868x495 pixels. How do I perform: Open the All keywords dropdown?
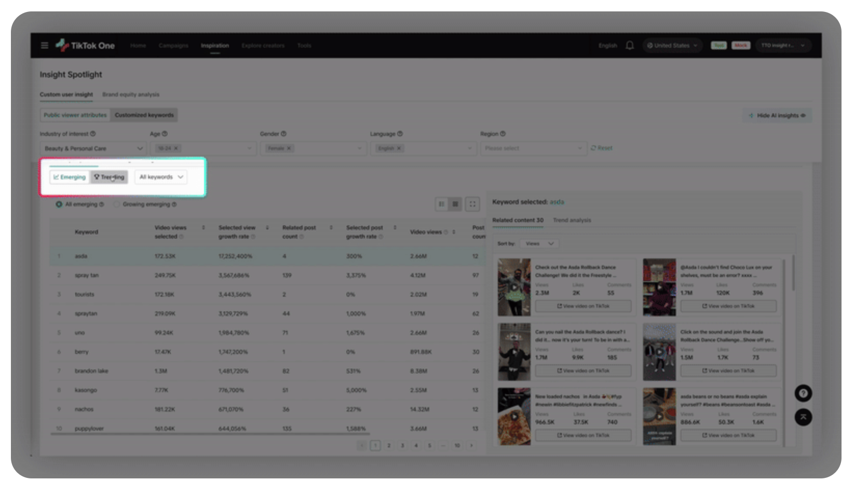[x=161, y=177]
